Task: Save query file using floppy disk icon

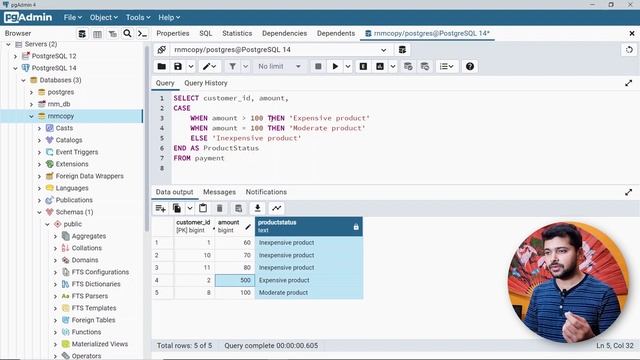Action: click(x=178, y=66)
